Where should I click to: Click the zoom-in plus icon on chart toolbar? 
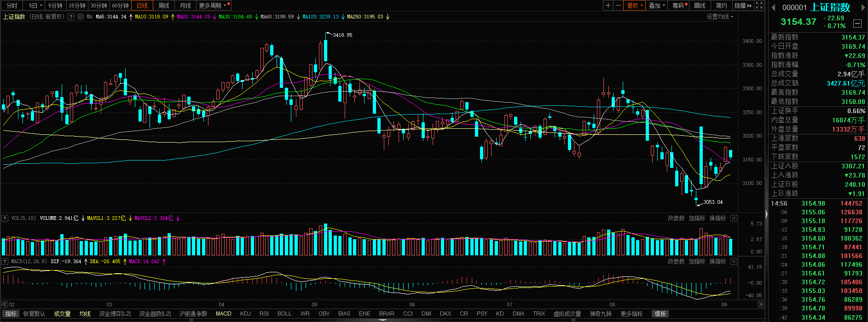tap(608, 6)
